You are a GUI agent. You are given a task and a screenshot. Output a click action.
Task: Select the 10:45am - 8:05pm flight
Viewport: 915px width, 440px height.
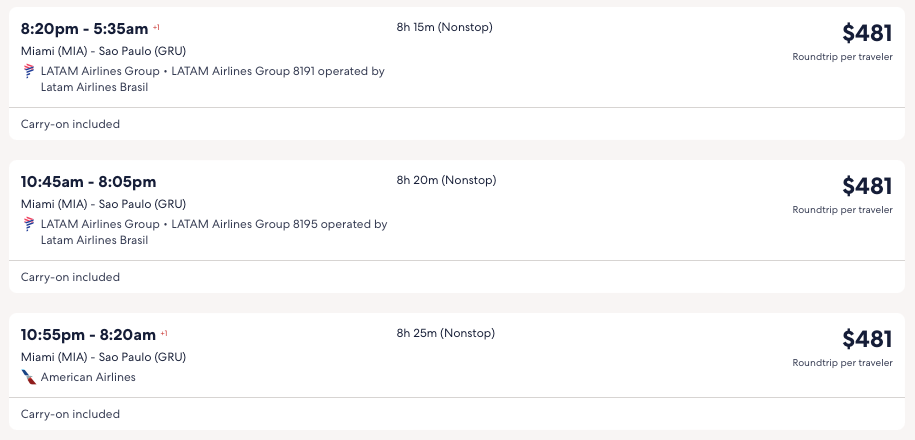(88, 182)
